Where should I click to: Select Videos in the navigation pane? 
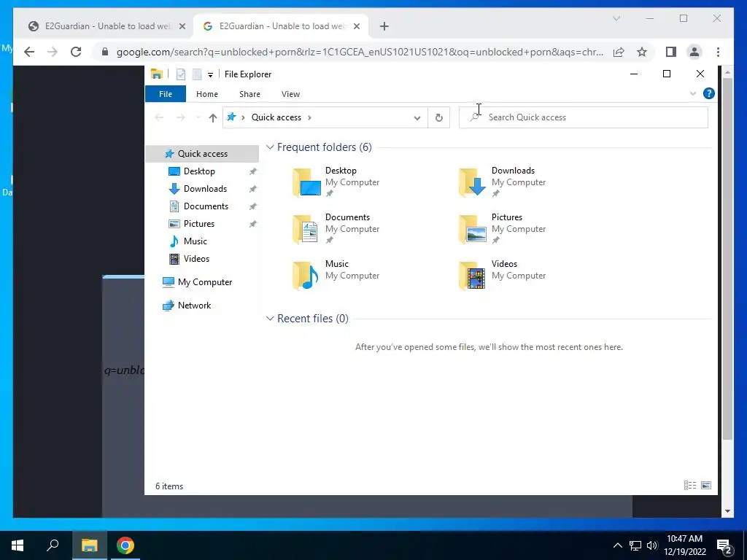tap(196, 259)
